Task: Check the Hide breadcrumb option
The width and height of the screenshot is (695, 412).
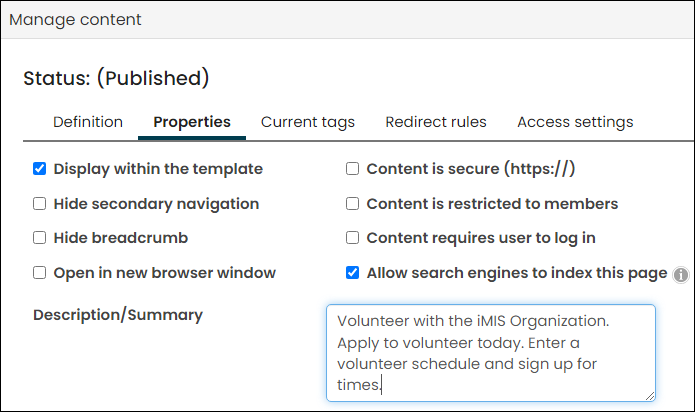Action: click(x=39, y=238)
